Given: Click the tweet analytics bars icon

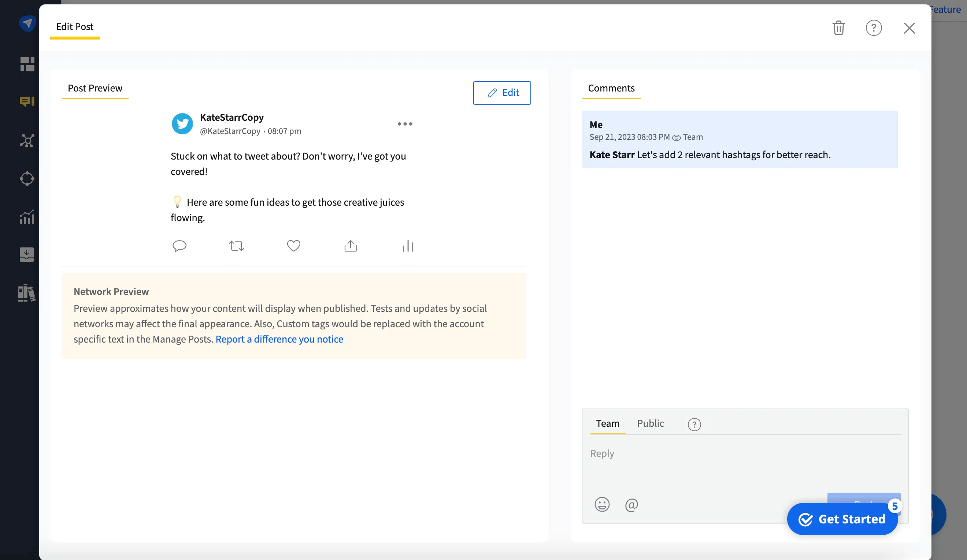Looking at the screenshot, I should pyautogui.click(x=408, y=246).
